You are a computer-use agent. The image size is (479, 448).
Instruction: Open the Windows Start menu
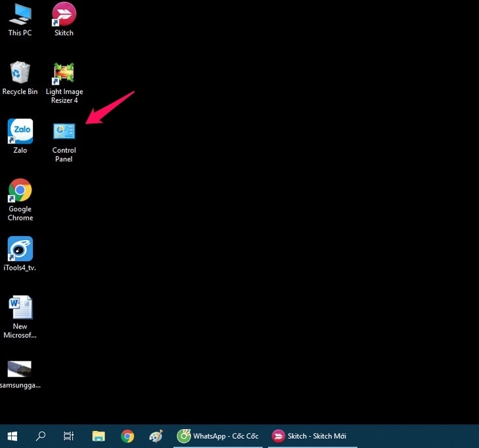point(12,436)
